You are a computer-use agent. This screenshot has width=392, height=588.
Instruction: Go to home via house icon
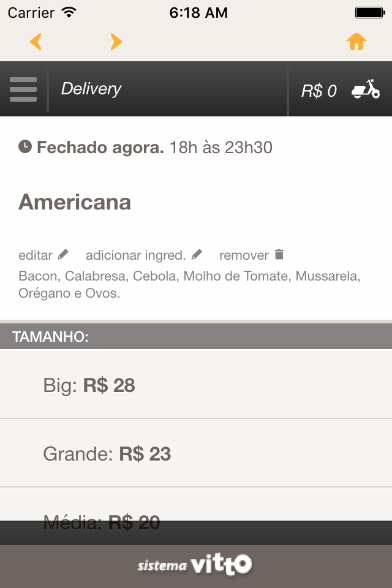click(x=356, y=42)
